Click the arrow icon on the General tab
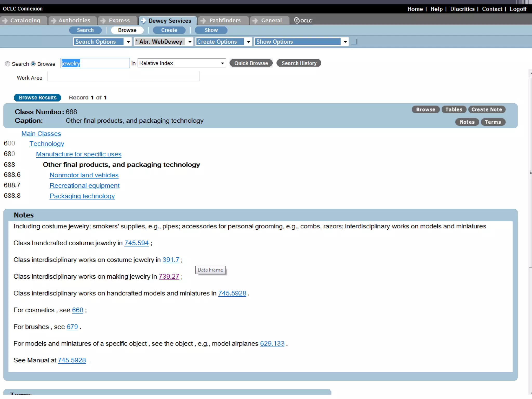 click(255, 21)
